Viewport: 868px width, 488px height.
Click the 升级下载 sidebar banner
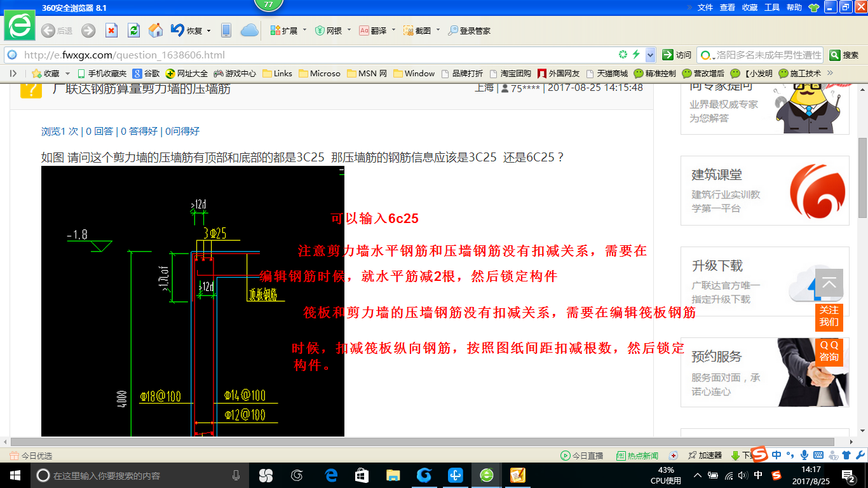pyautogui.click(x=765, y=281)
